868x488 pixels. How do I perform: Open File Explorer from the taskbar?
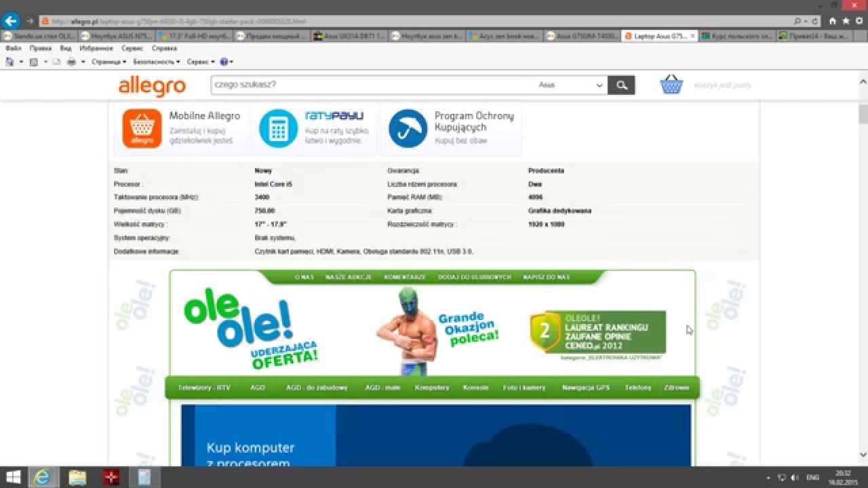(77, 477)
